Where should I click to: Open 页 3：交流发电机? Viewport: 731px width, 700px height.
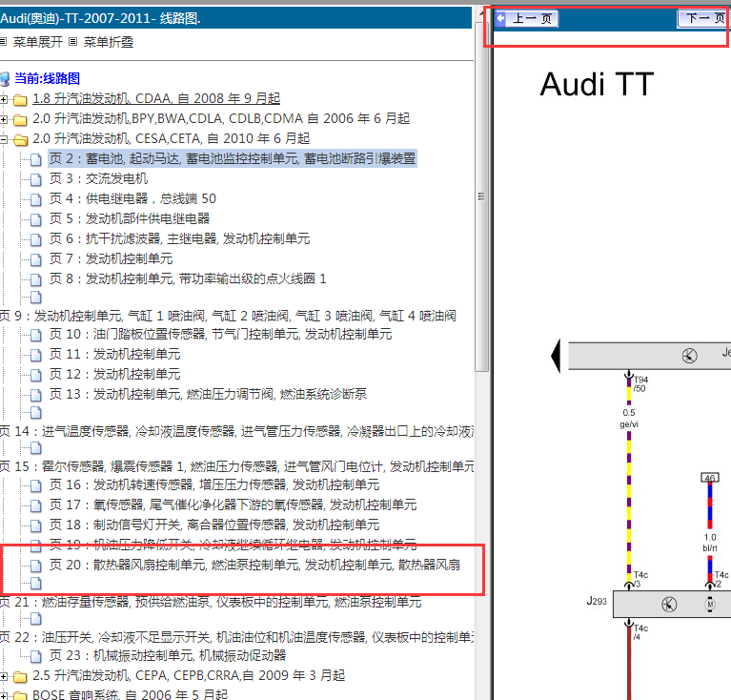[98, 178]
